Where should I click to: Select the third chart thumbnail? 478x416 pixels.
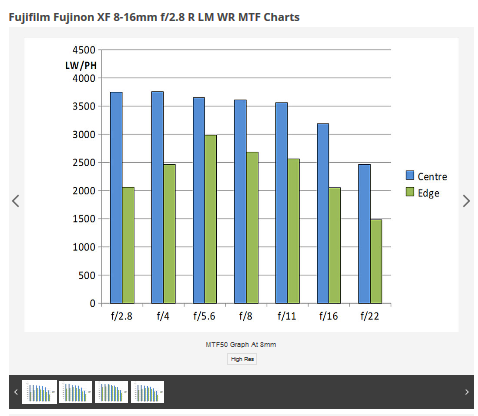click(x=111, y=392)
